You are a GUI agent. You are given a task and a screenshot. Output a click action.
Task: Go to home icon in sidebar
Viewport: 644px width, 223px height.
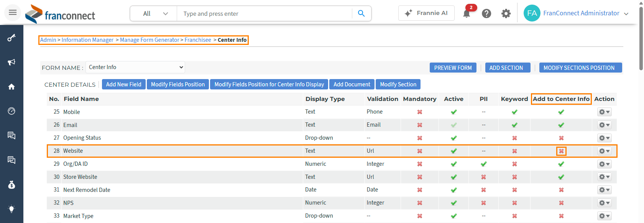pyautogui.click(x=11, y=87)
